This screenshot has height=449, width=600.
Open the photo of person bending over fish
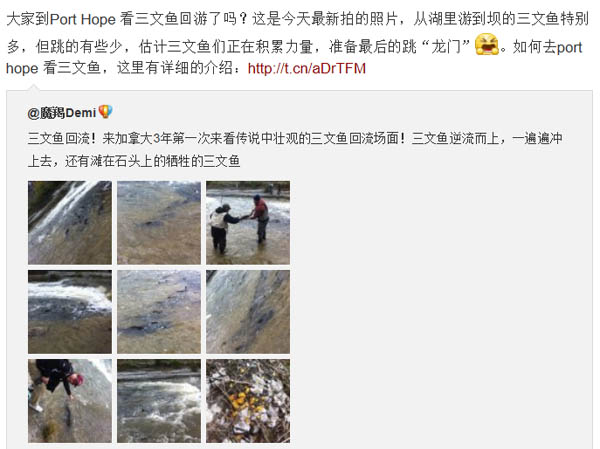[x=70, y=401]
